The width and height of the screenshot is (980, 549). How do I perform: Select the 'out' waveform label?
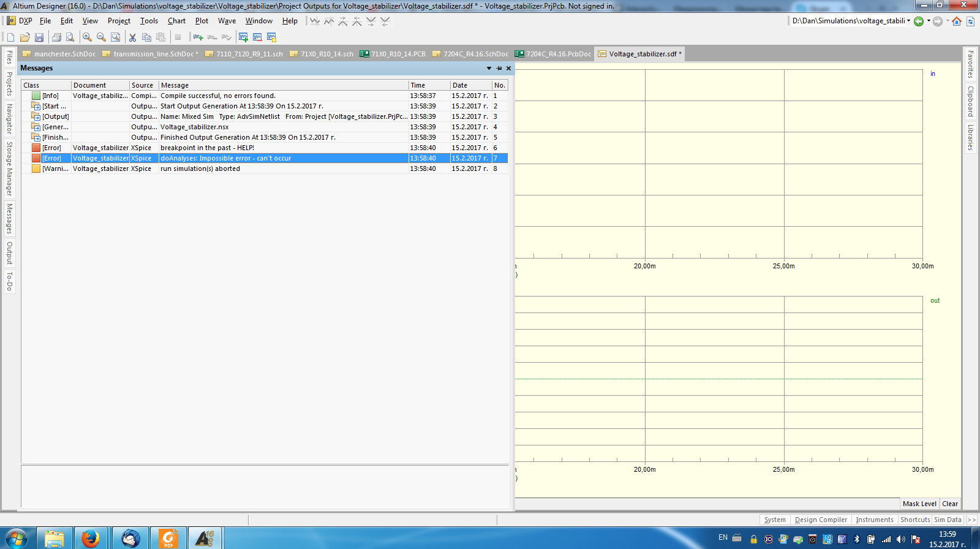(935, 300)
